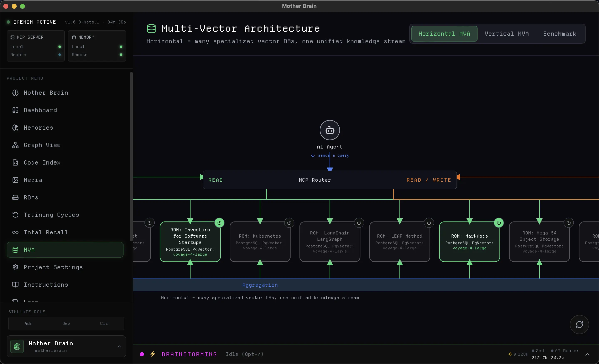Image resolution: width=599 pixels, height=364 pixels.
Task: Click the READ / WRITE label in router
Action: [429, 180]
